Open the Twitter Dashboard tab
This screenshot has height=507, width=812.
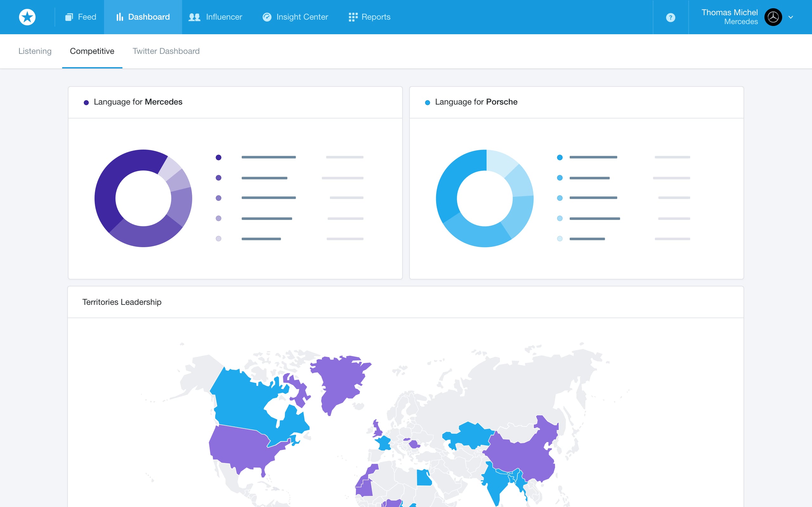click(166, 51)
